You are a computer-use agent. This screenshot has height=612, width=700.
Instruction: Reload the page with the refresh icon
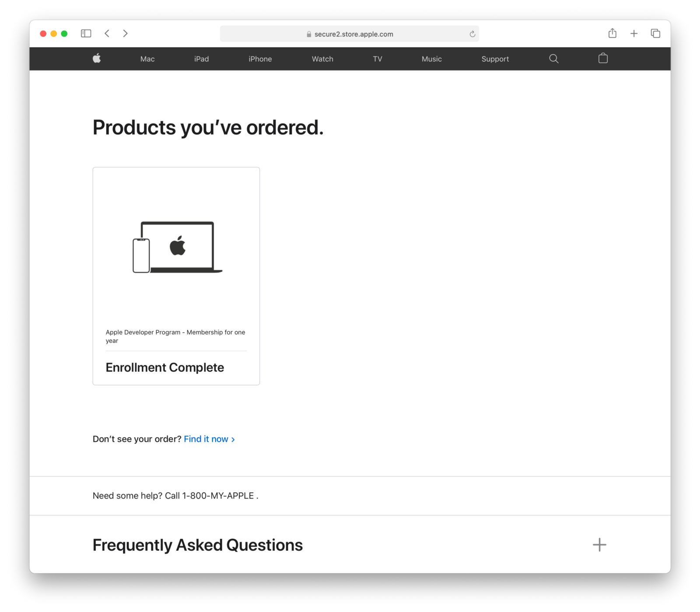point(472,34)
